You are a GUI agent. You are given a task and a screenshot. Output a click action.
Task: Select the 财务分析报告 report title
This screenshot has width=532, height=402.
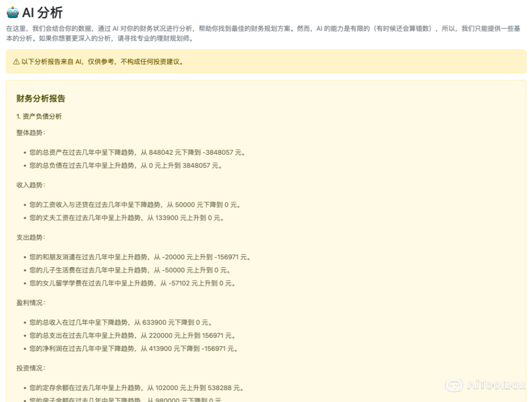tap(40, 98)
